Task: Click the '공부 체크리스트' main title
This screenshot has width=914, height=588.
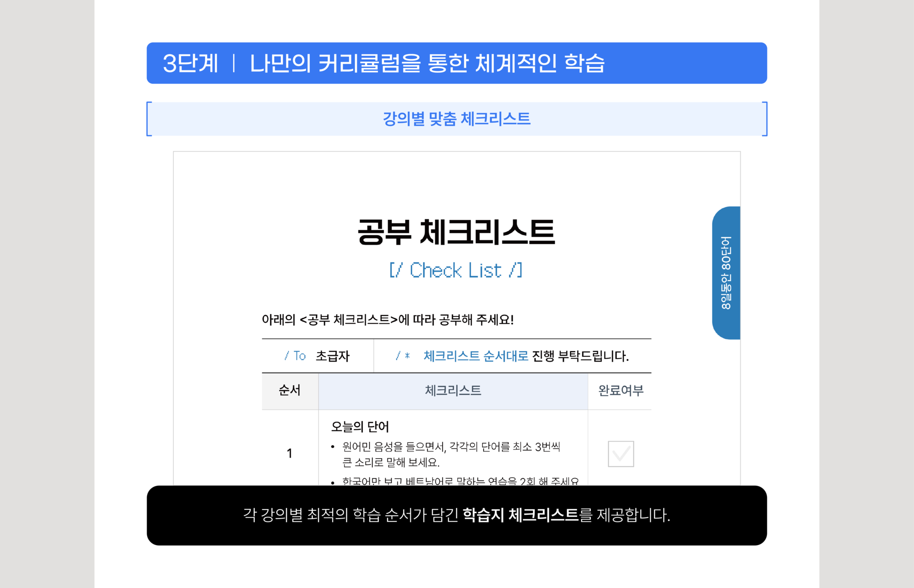Action: 456,233
